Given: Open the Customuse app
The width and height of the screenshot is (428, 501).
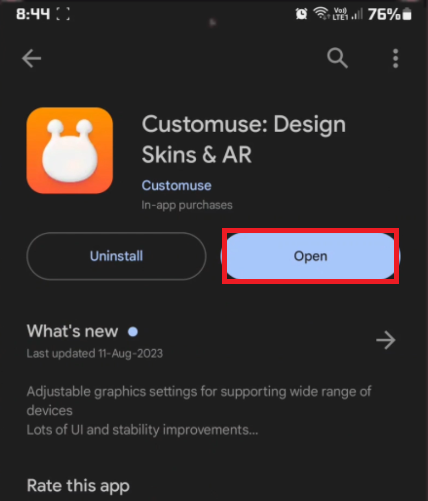Looking at the screenshot, I should (310, 256).
